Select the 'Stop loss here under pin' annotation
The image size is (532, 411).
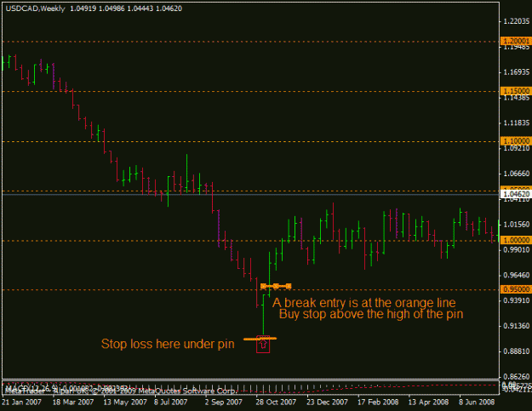(x=168, y=344)
